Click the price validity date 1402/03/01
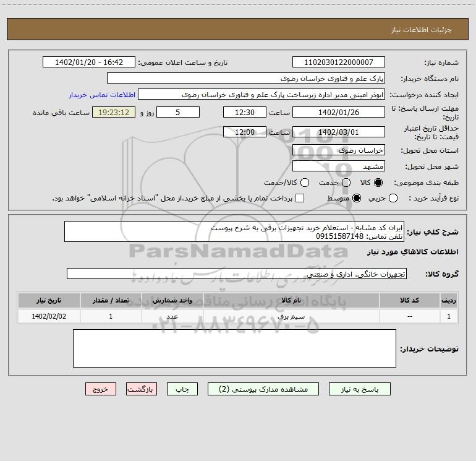 pos(339,132)
